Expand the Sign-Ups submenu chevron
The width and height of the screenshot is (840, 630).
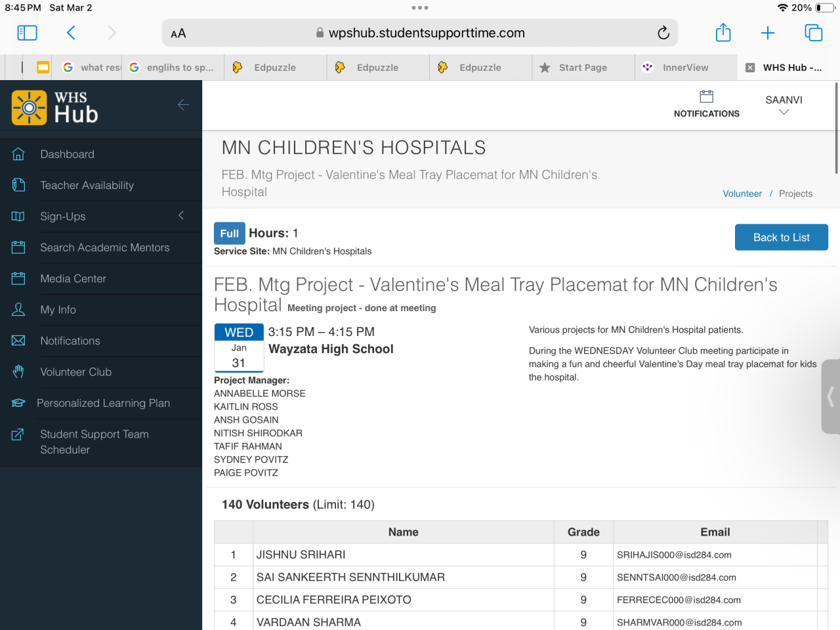click(181, 216)
